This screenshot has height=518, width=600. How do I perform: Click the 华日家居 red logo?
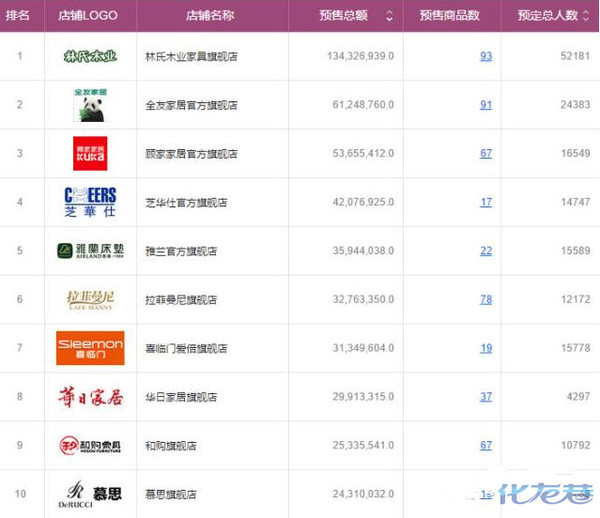click(90, 397)
